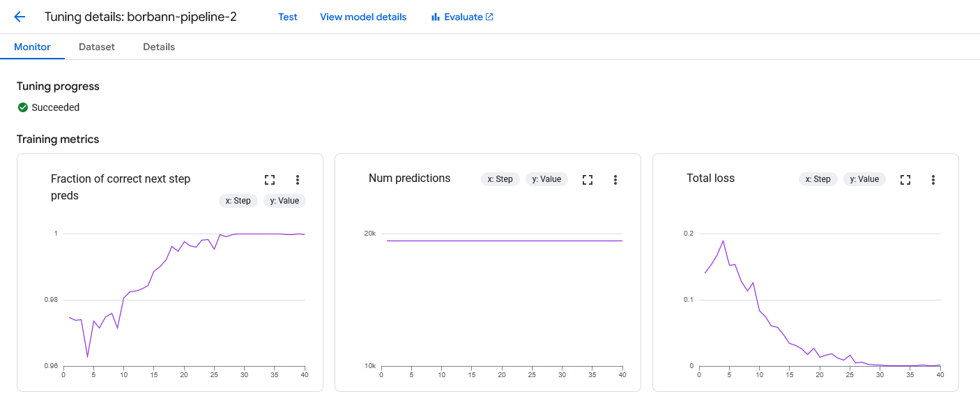Image resolution: width=980 pixels, height=419 pixels.
Task: Toggle the y: Value chip on Fraction chart
Action: coord(284,201)
